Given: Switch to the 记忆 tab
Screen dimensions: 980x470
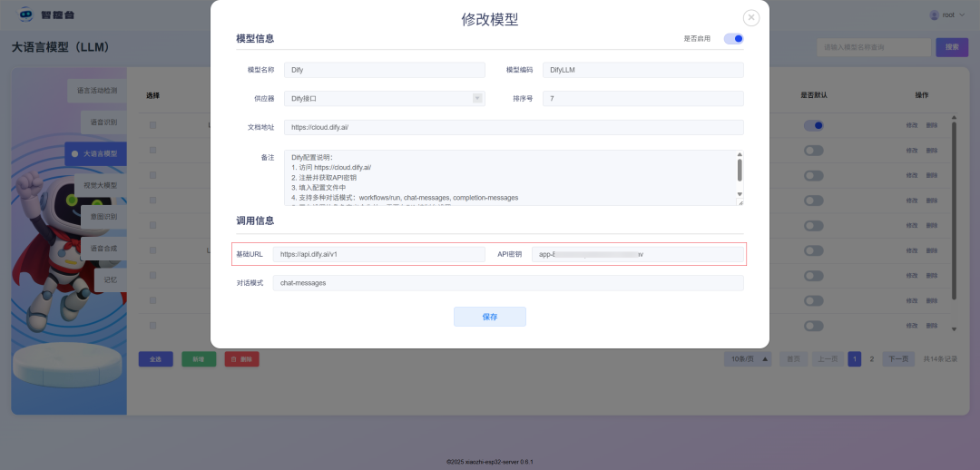Looking at the screenshot, I should [111, 279].
